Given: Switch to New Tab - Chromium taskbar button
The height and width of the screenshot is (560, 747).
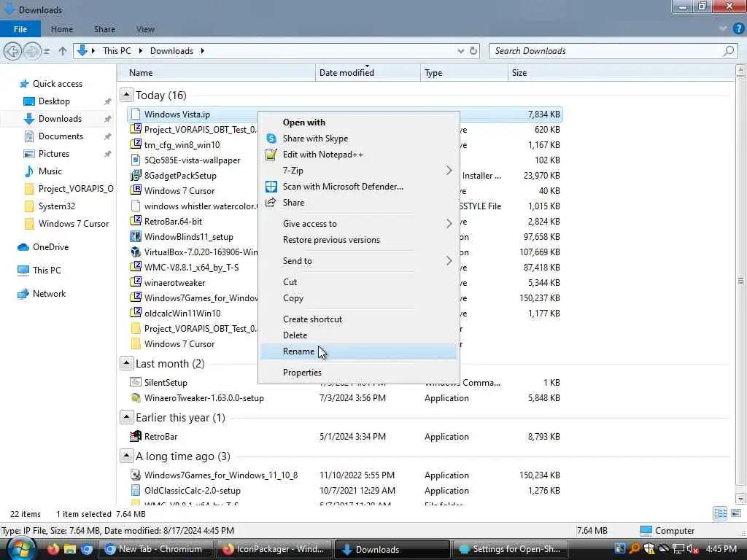Looking at the screenshot, I should click(155, 549).
